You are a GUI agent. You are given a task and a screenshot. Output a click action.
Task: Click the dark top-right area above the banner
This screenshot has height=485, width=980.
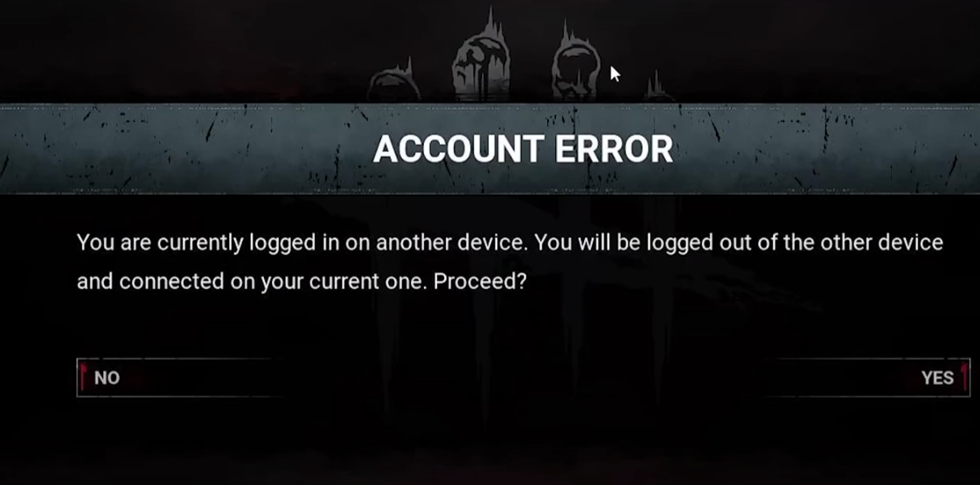[825, 50]
